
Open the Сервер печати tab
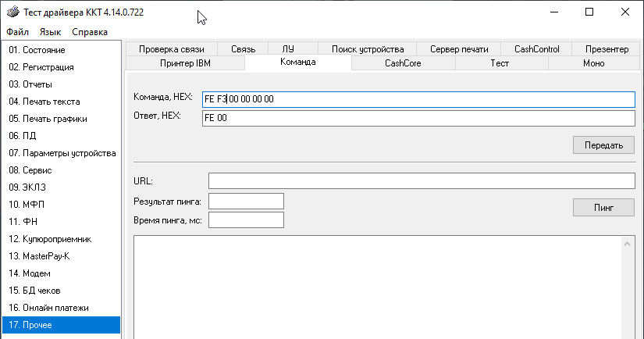pyautogui.click(x=459, y=49)
